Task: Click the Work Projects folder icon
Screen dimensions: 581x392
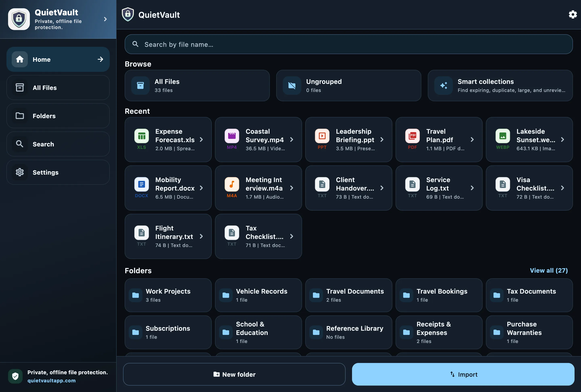Action: [x=136, y=295]
